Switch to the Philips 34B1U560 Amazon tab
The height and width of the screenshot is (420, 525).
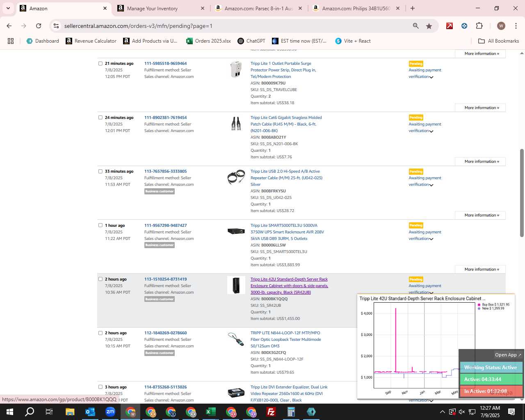pos(356,8)
